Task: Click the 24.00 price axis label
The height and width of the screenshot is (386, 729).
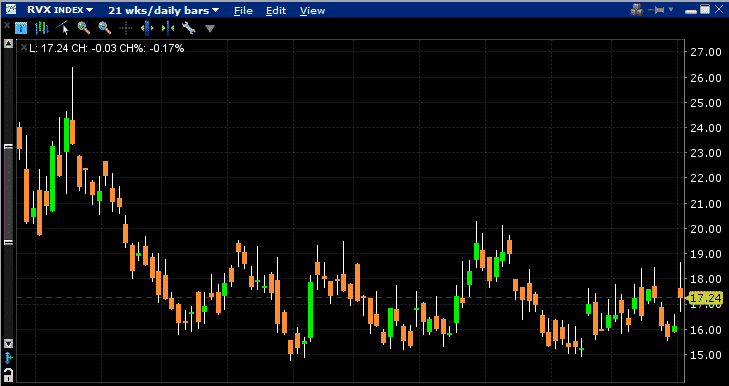Action: click(x=706, y=127)
